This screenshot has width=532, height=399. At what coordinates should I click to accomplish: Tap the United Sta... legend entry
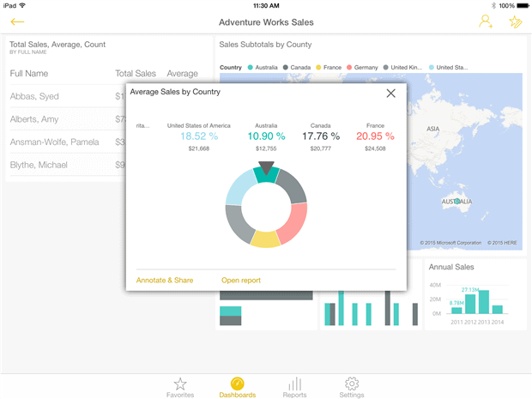tap(449, 67)
